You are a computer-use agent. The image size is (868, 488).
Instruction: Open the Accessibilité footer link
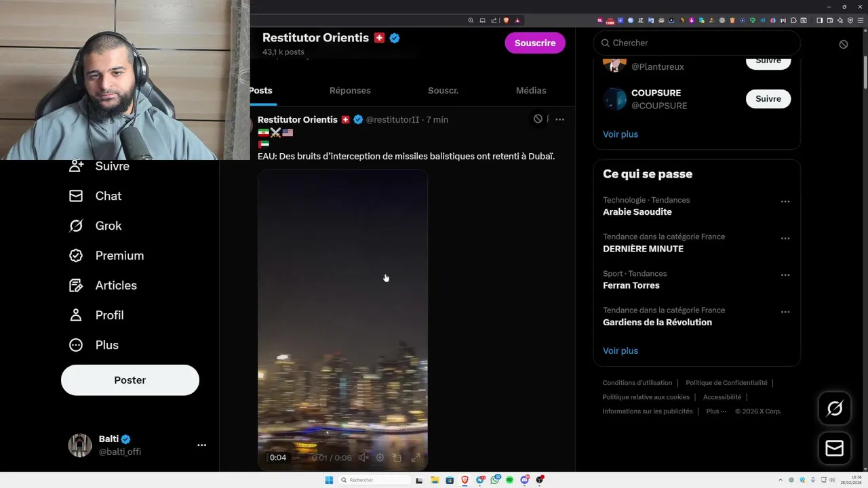point(722,397)
